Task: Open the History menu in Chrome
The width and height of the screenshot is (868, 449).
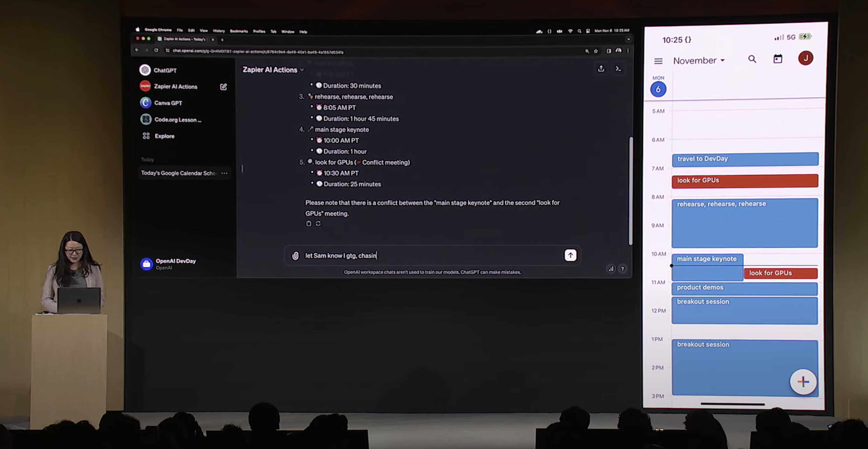Action: tap(219, 31)
